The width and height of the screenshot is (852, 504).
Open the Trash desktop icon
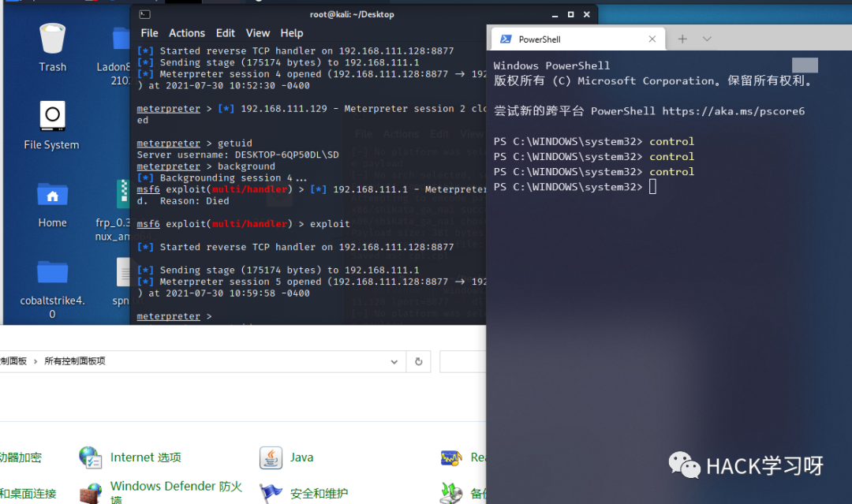pos(52,38)
